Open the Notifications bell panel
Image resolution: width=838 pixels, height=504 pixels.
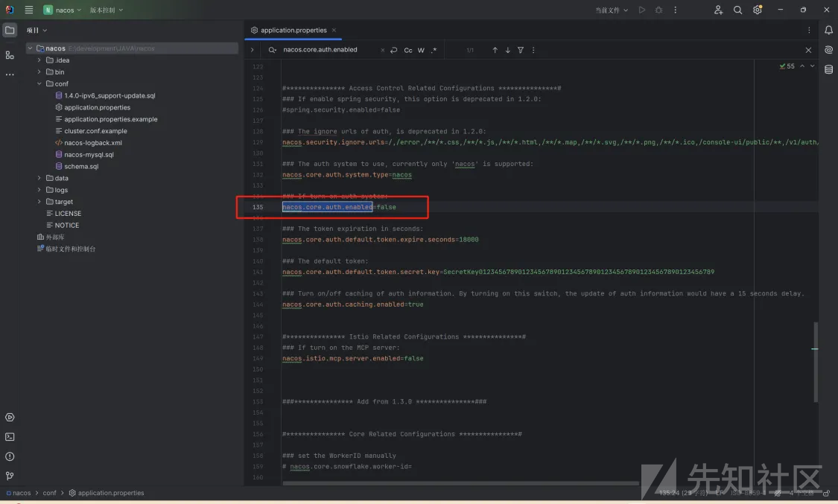(x=828, y=31)
